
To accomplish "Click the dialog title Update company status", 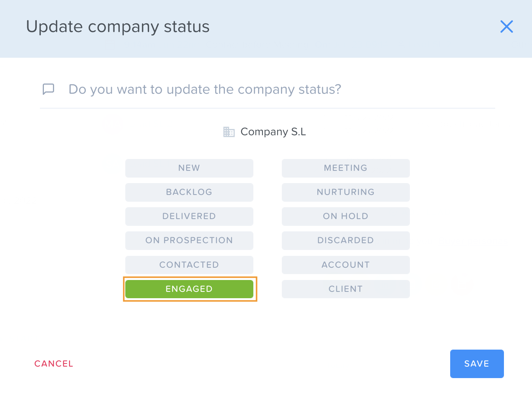I will click(118, 27).
